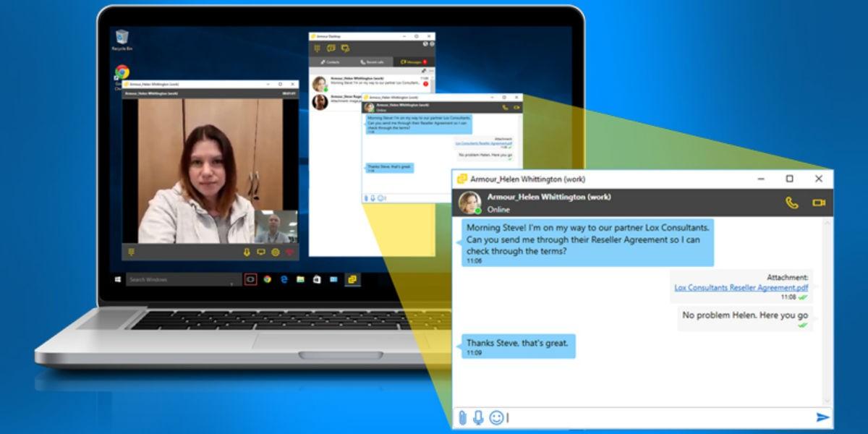The image size is (868, 434).
Task: Click the video call icon in small laptop chat window
Action: (x=516, y=107)
